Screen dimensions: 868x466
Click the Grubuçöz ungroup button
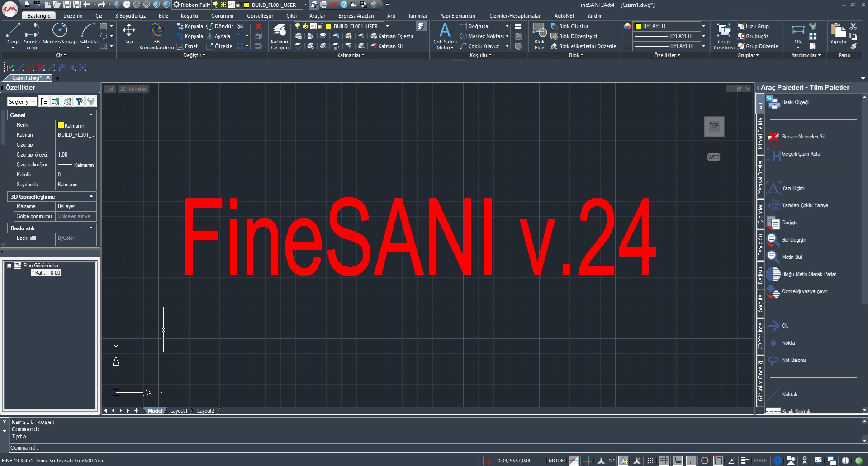click(753, 36)
